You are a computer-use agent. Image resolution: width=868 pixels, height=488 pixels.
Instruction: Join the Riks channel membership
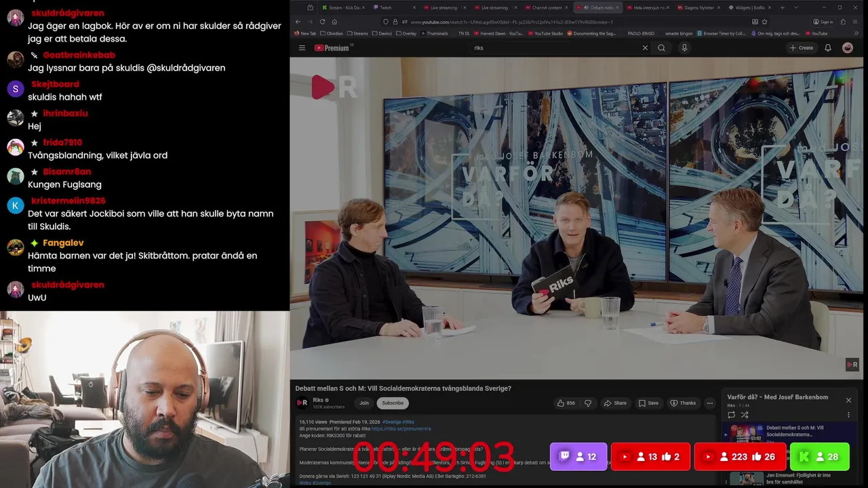coord(364,403)
